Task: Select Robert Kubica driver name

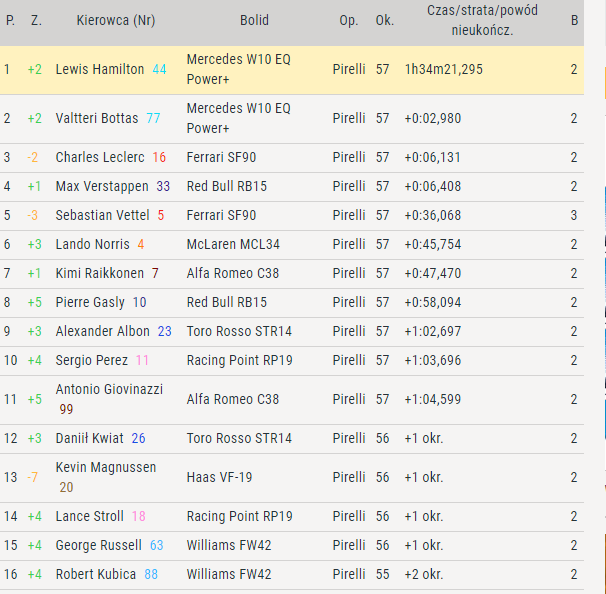Action: click(x=96, y=574)
